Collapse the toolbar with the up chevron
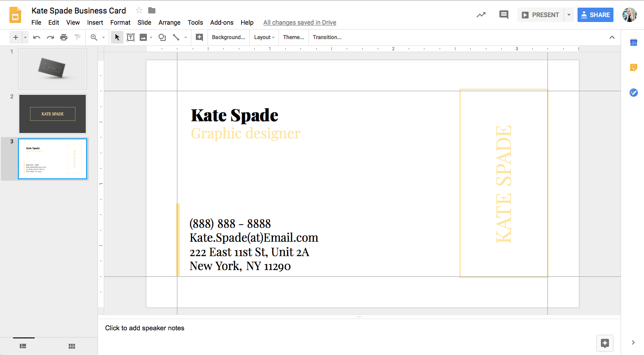 (x=612, y=37)
